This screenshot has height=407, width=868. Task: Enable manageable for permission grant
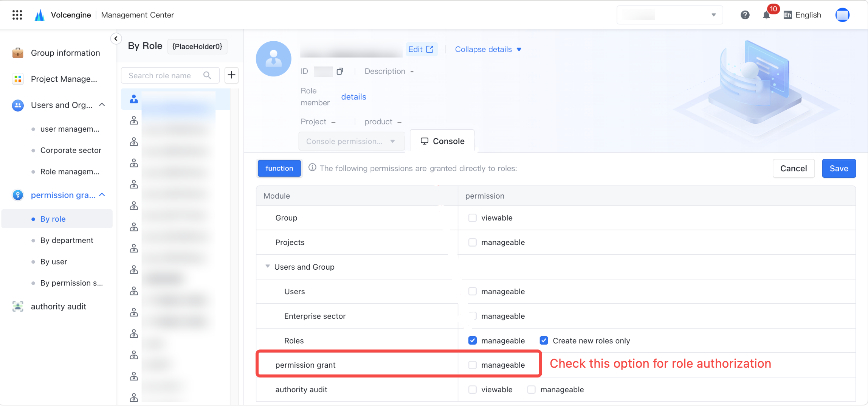click(x=472, y=365)
